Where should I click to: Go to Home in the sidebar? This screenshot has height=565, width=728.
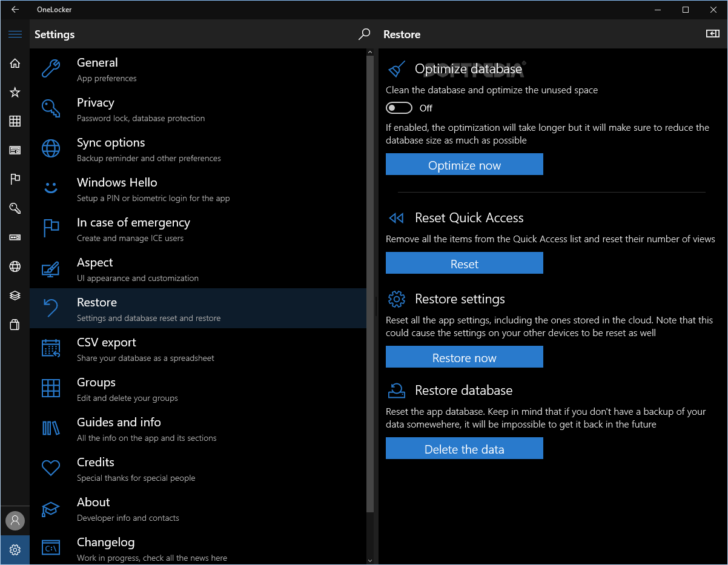(15, 64)
